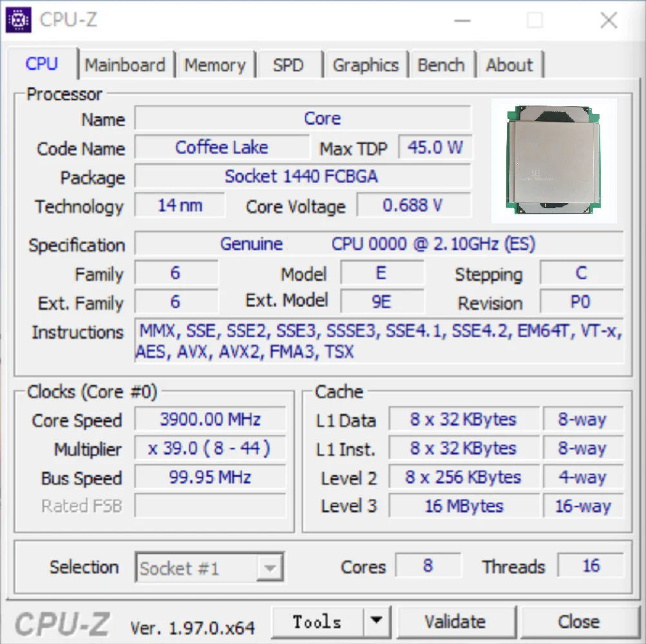Select the CPU tab

(42, 64)
